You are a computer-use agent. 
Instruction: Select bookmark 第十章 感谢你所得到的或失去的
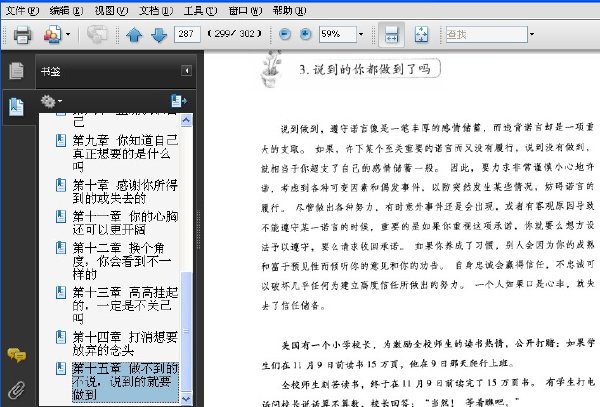126,192
